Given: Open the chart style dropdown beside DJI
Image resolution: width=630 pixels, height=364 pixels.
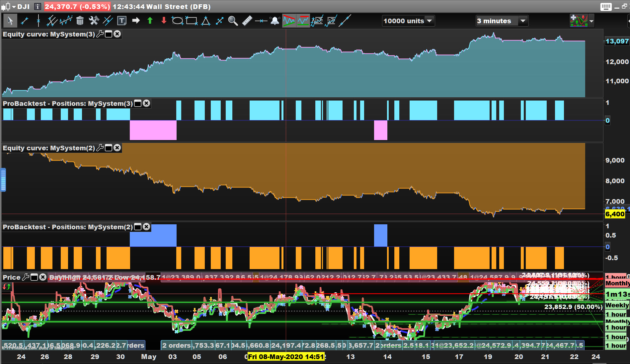Looking at the screenshot, I should pos(14,7).
